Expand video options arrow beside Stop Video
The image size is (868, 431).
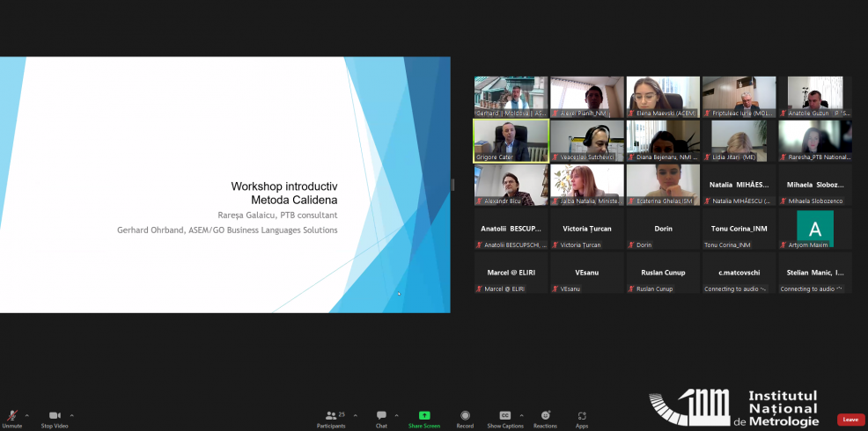point(71,414)
